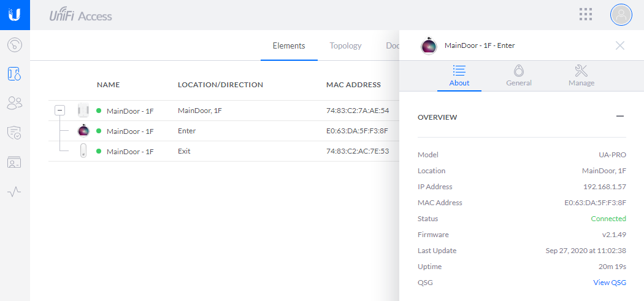Open the user profile avatar
Image resolution: width=644 pixels, height=301 pixels.
point(621,15)
